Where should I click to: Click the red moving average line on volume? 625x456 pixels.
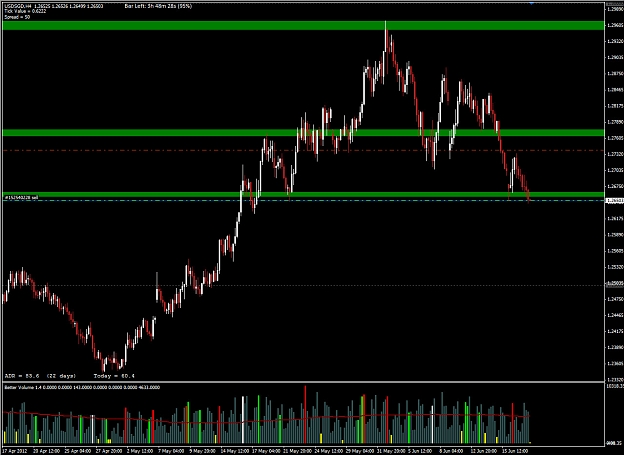[x=266, y=419]
